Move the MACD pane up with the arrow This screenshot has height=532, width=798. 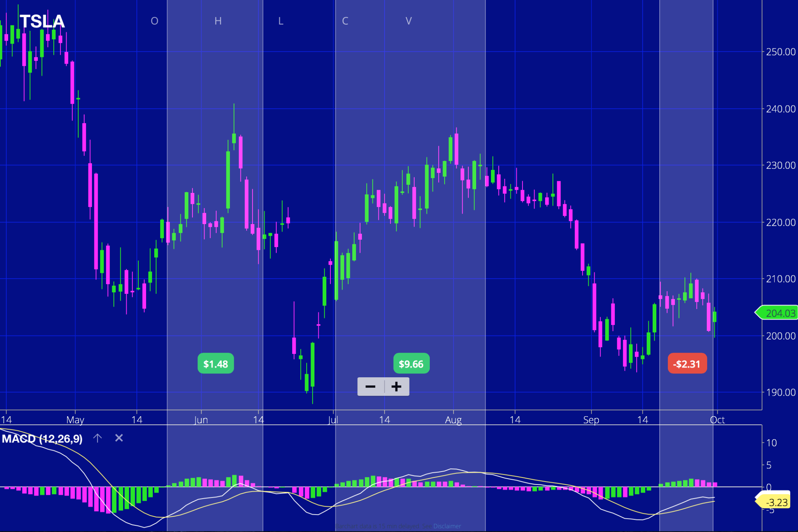[x=97, y=438]
